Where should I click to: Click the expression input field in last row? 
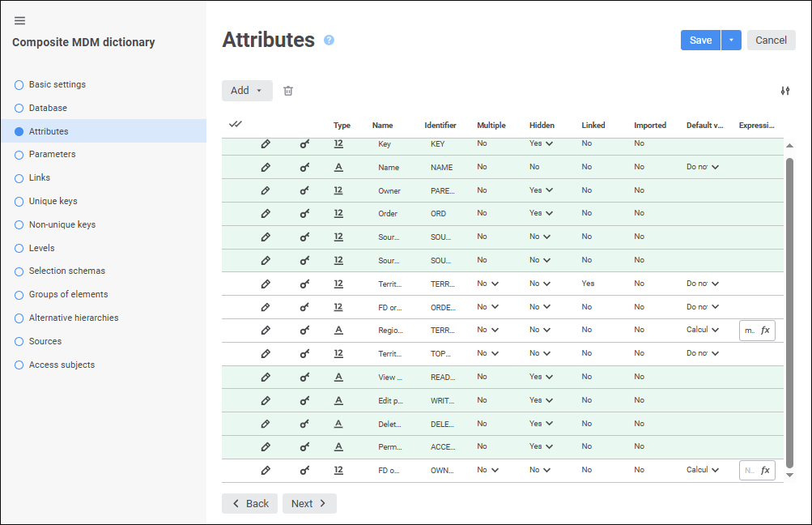click(x=749, y=470)
